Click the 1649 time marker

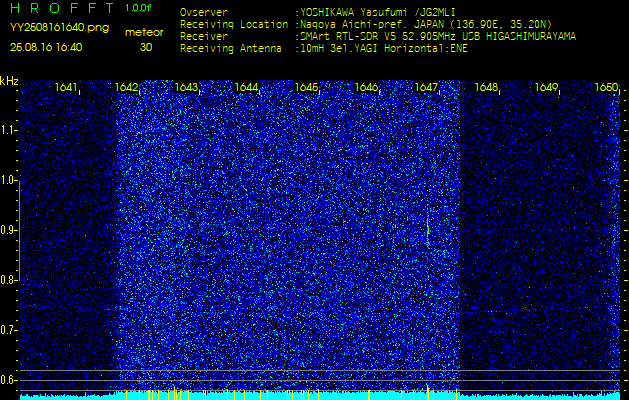(x=546, y=87)
